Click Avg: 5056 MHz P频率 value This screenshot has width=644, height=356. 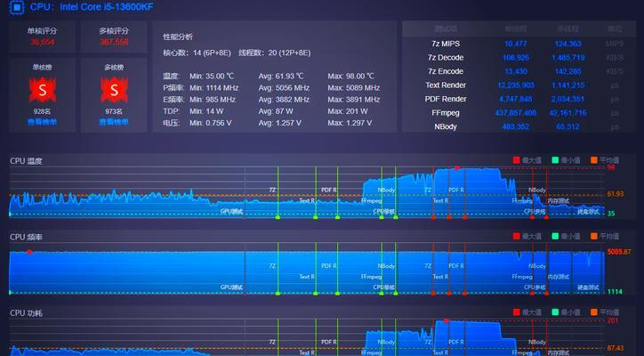point(284,88)
